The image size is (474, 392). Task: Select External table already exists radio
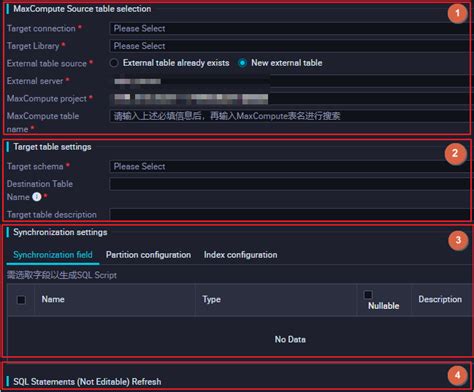(114, 63)
